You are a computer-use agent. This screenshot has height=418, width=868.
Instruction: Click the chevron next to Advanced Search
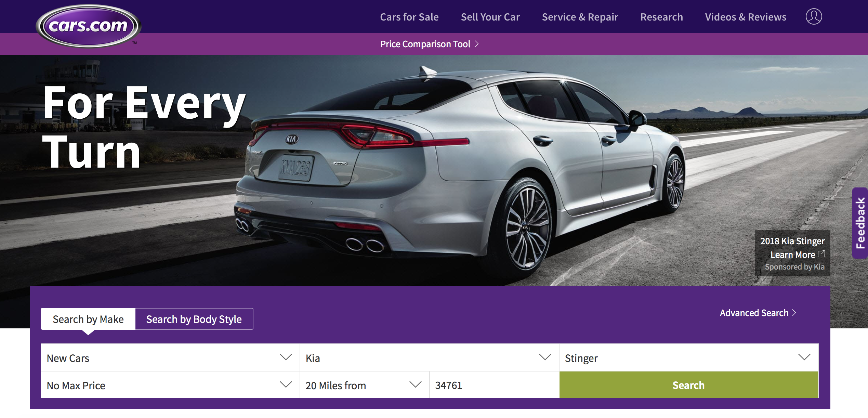click(794, 313)
